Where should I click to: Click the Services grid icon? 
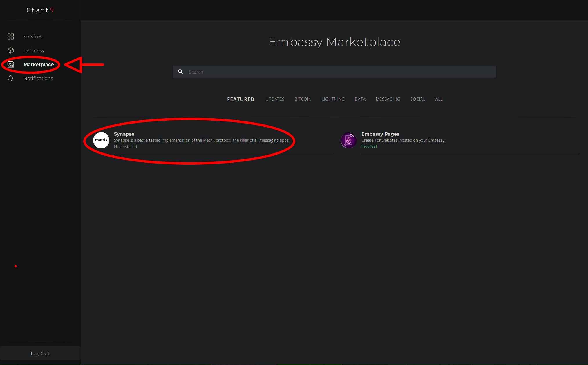click(11, 37)
